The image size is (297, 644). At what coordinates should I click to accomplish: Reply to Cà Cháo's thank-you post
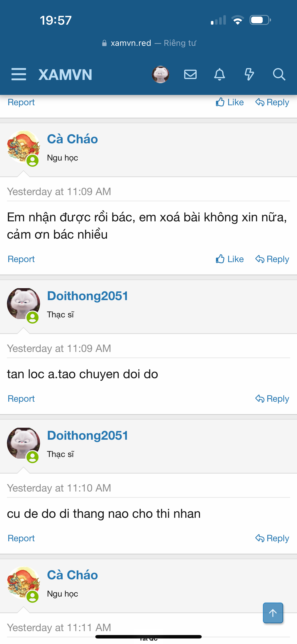(272, 259)
